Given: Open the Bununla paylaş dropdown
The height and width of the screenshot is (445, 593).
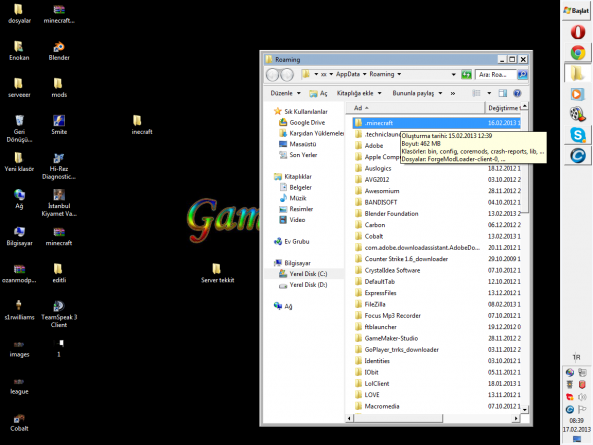Looking at the screenshot, I should [417, 93].
